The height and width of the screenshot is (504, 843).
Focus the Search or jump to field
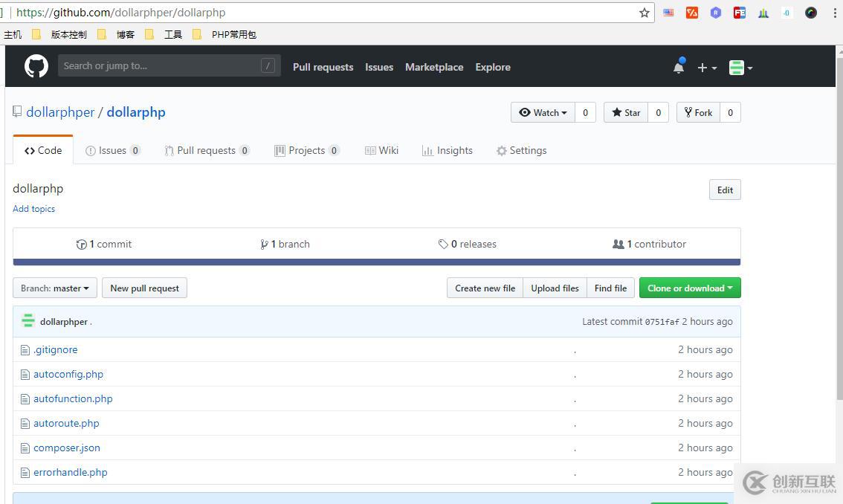point(169,65)
